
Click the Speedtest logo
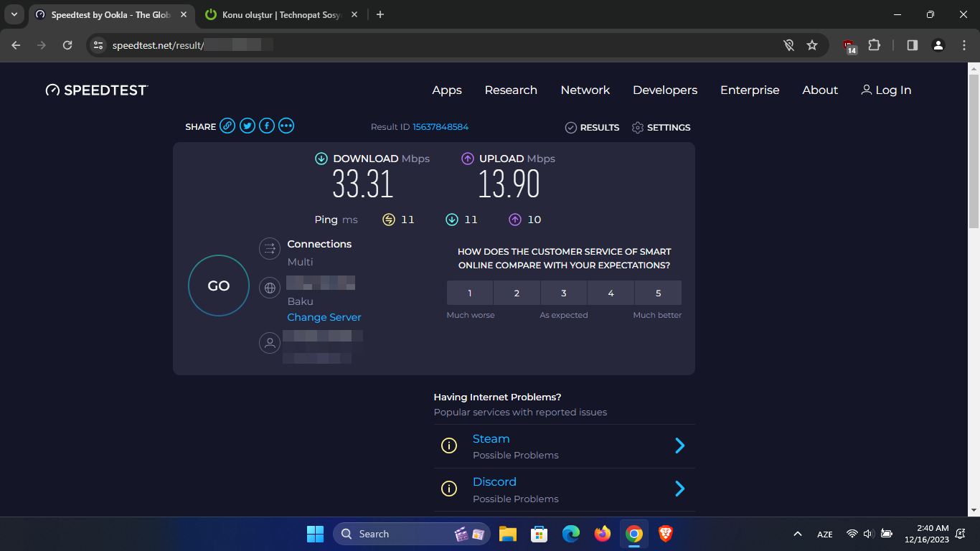point(97,90)
